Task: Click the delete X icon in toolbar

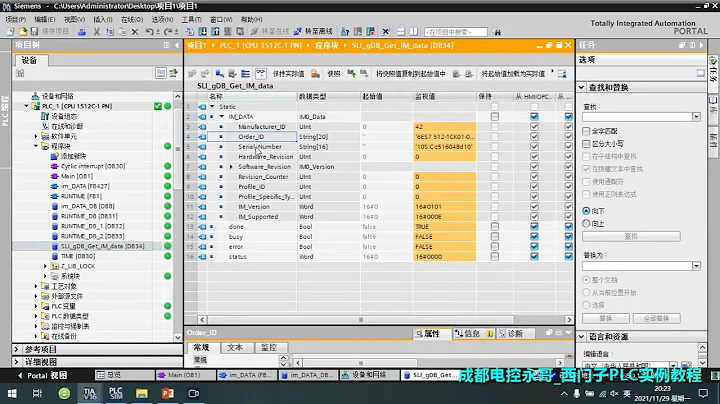Action: tap(135, 32)
